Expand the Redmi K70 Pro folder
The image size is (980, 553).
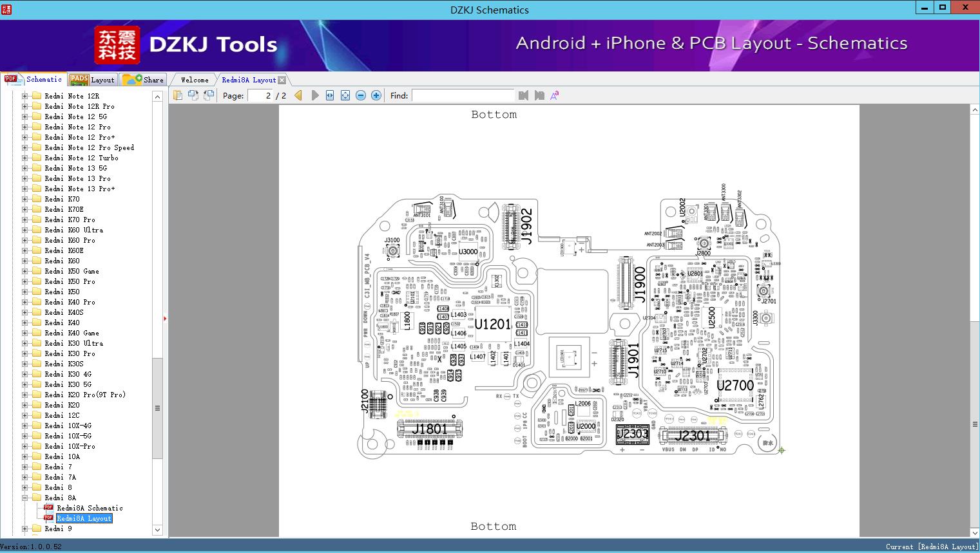(25, 220)
